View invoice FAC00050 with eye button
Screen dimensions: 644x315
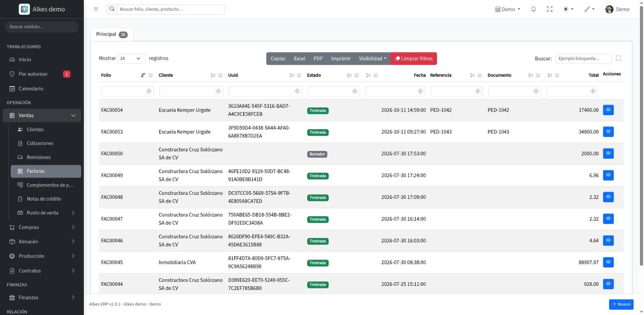click(608, 153)
